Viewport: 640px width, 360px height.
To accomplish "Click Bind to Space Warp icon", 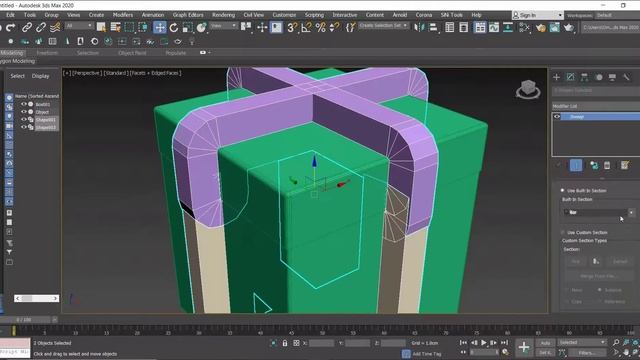I will pyautogui.click(x=55, y=27).
